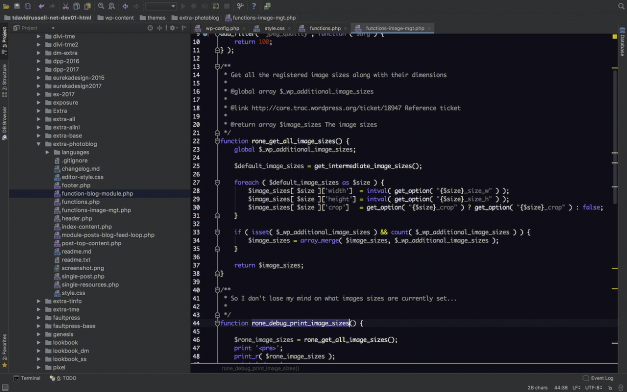
Task: Expand the genesis folder
Action: [x=39, y=334]
